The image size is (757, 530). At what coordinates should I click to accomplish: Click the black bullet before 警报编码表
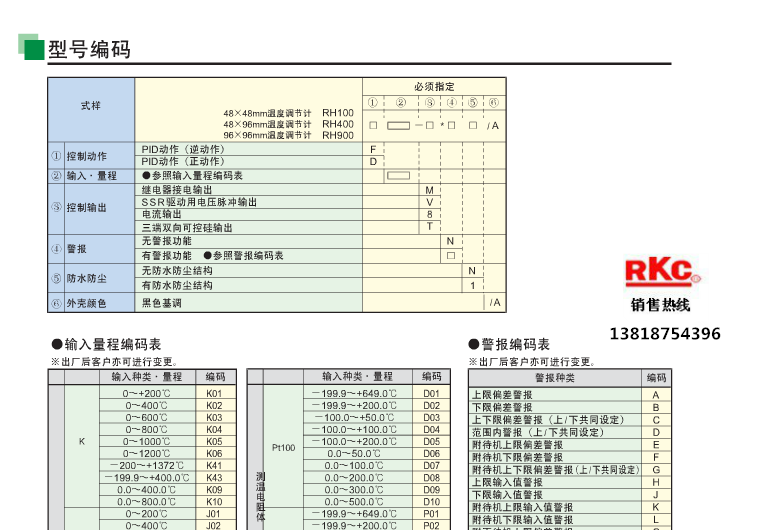[x=474, y=344]
